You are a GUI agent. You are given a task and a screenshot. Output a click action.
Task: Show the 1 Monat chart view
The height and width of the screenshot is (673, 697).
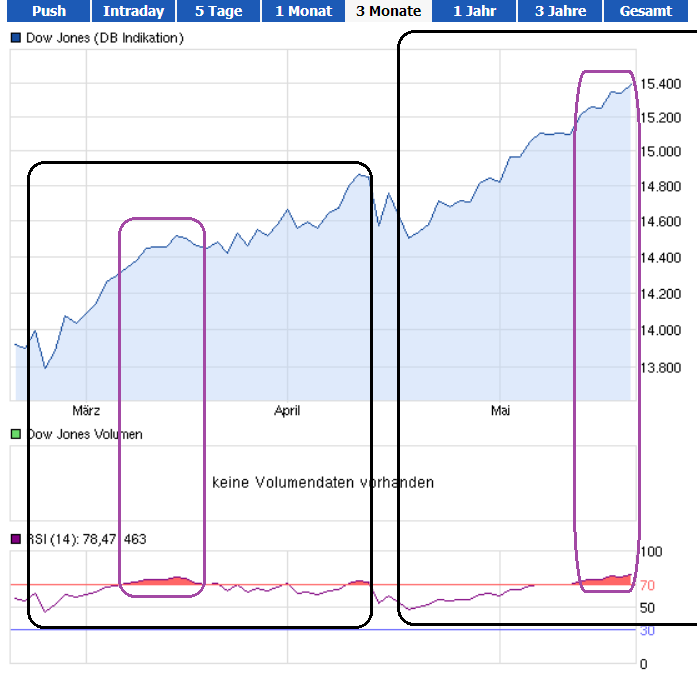pyautogui.click(x=304, y=11)
